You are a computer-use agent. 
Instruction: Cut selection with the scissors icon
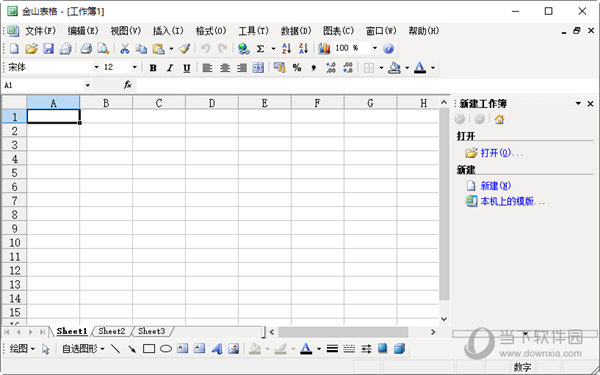pos(124,49)
